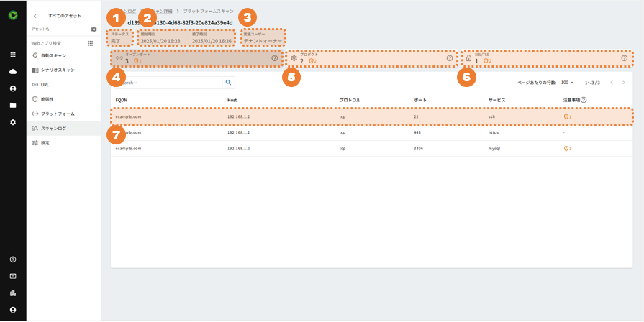Select スキャンログ in the sidebar
This screenshot has width=644, height=322.
pos(63,129)
